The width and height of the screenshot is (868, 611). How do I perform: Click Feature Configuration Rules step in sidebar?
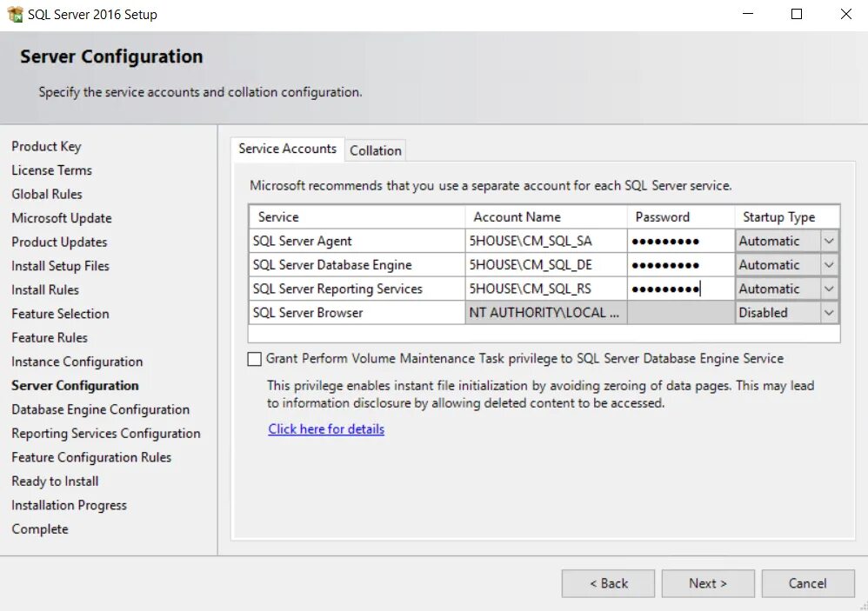(91, 457)
